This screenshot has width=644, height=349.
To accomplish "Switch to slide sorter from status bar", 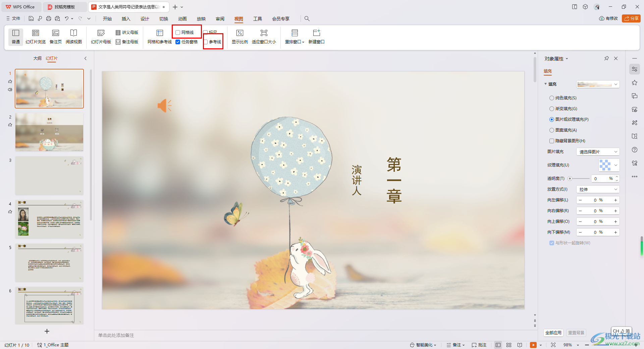I will pos(509,345).
